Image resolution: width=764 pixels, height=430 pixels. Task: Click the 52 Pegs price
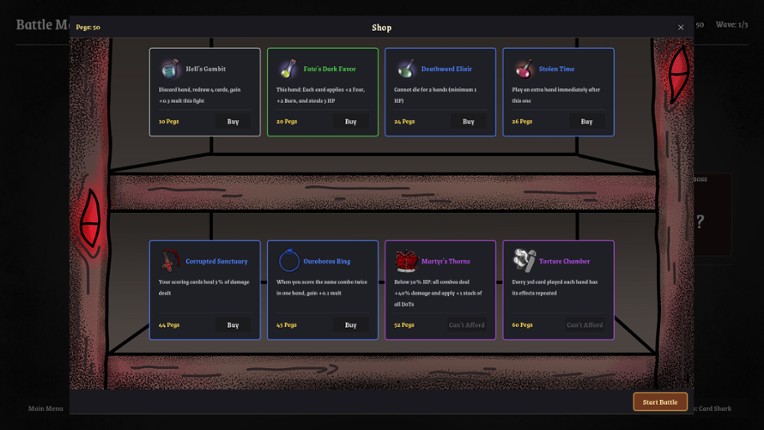[404, 324]
